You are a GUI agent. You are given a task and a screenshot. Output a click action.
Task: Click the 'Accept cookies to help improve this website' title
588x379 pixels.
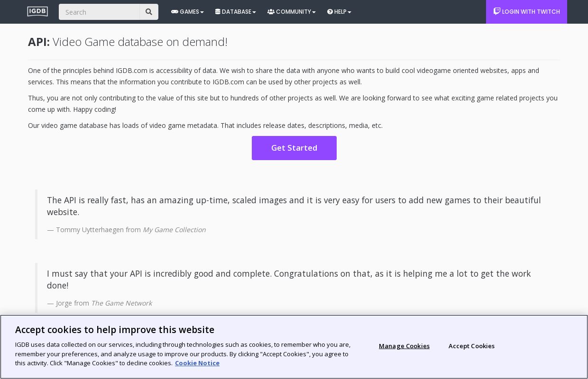coord(115,330)
